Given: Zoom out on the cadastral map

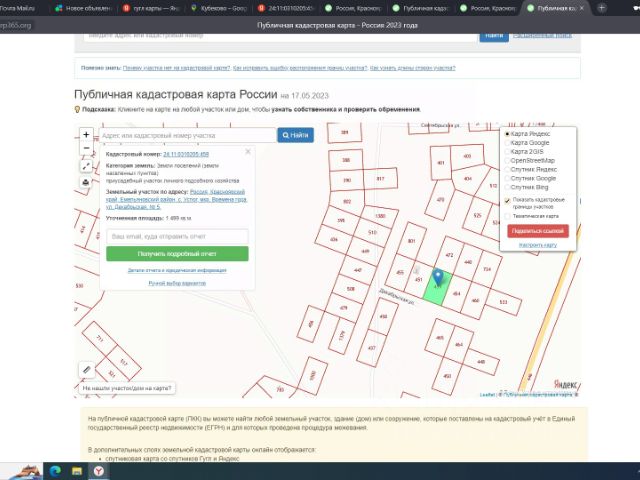Looking at the screenshot, I should [x=86, y=149].
